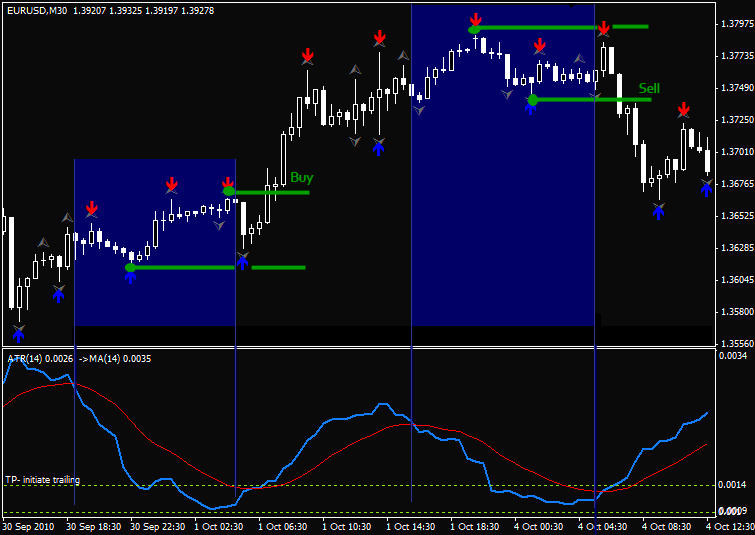The height and width of the screenshot is (535, 755).
Task: Click the ATR(14) 0.0026 indicator label
Action: coord(40,359)
